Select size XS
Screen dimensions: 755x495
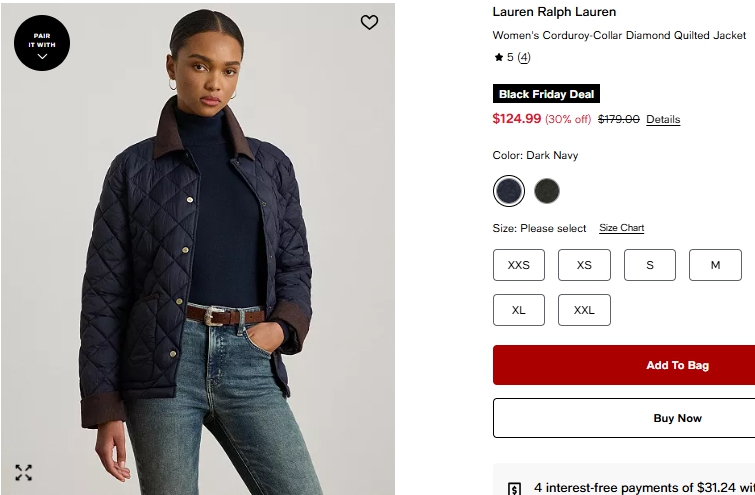(584, 265)
